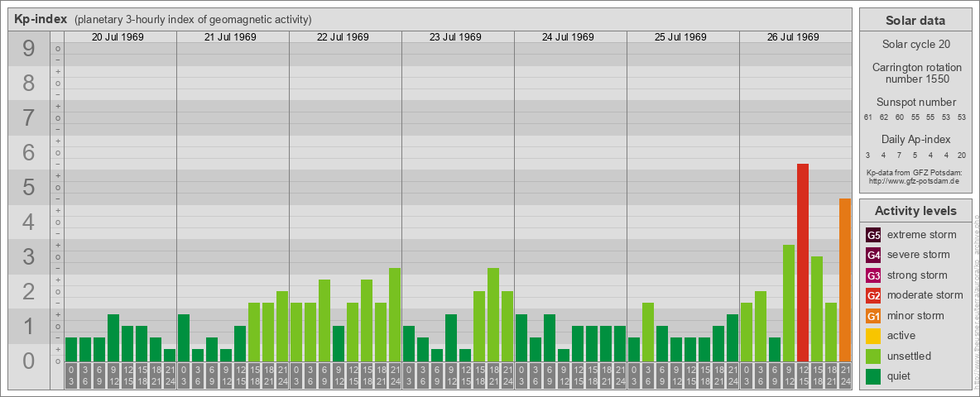
Task: Click the G4 severe storm legend swatch
Action: [873, 256]
